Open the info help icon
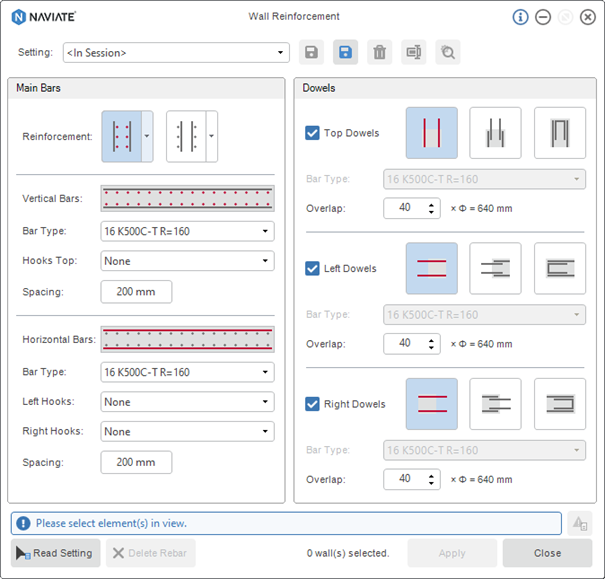The height and width of the screenshot is (579, 605). point(520,17)
